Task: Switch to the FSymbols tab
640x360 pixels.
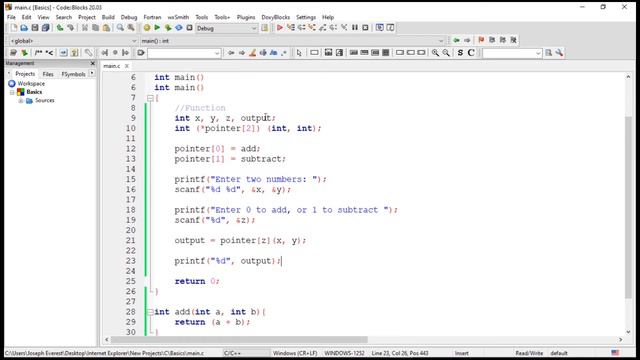Action: point(73,74)
